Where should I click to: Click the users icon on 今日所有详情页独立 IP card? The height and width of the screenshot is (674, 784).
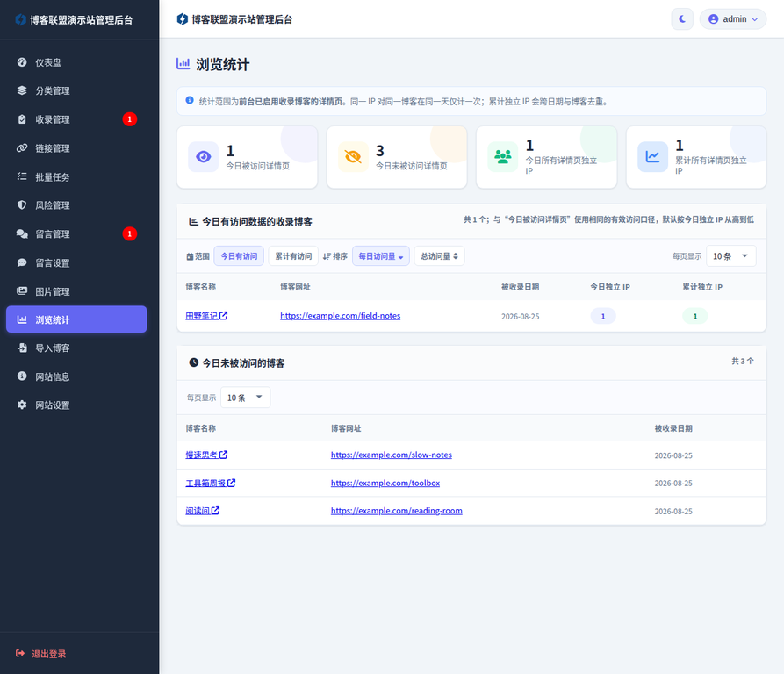pos(502,157)
